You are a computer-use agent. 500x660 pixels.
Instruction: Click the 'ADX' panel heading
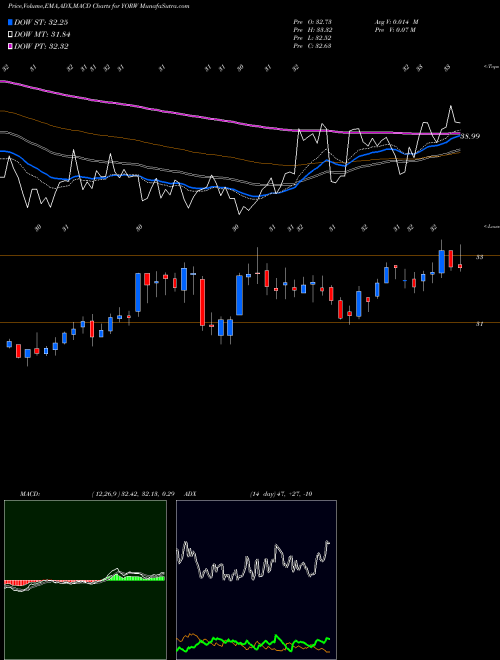(190, 494)
